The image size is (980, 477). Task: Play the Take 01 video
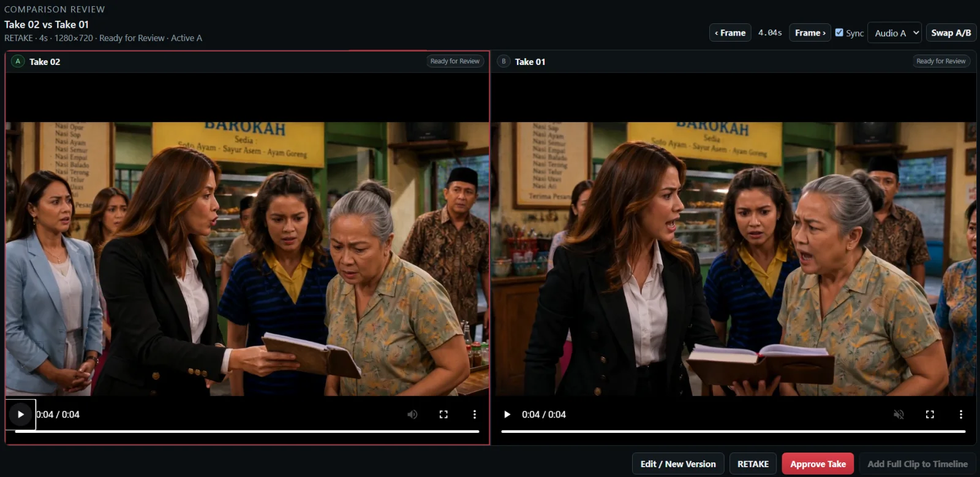507,414
